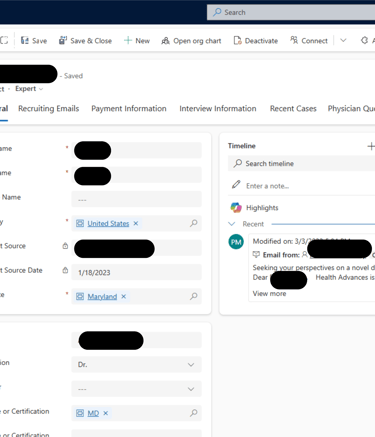Click the Connect command
Screen dimensions: 375x437
[x=309, y=41]
